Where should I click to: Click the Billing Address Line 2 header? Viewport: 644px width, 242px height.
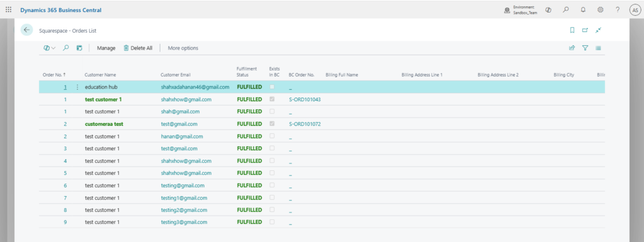(x=498, y=75)
